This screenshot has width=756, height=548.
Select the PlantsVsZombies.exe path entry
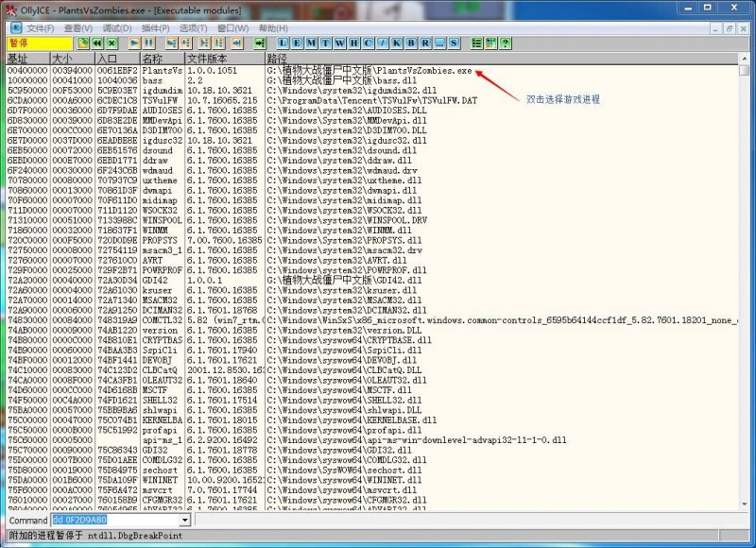click(x=369, y=70)
